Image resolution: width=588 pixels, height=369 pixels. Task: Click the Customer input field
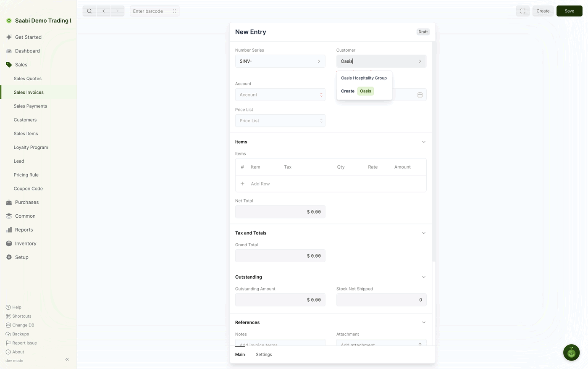[x=381, y=61]
